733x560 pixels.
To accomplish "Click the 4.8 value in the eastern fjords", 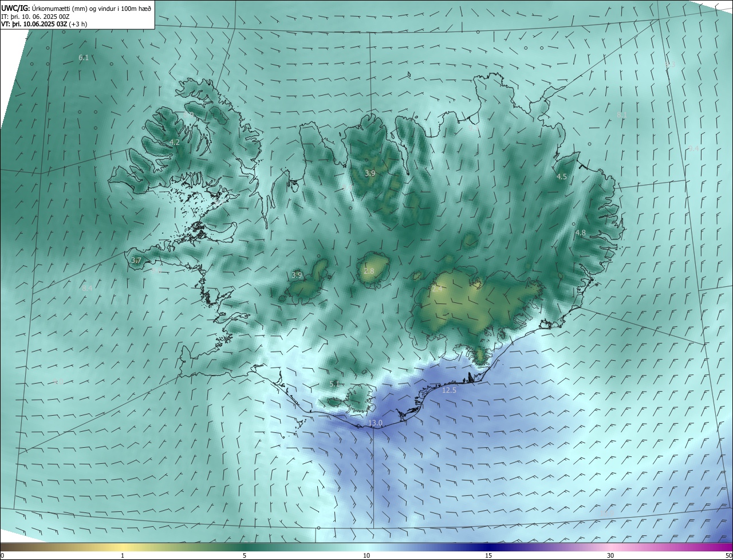I will click(x=581, y=233).
